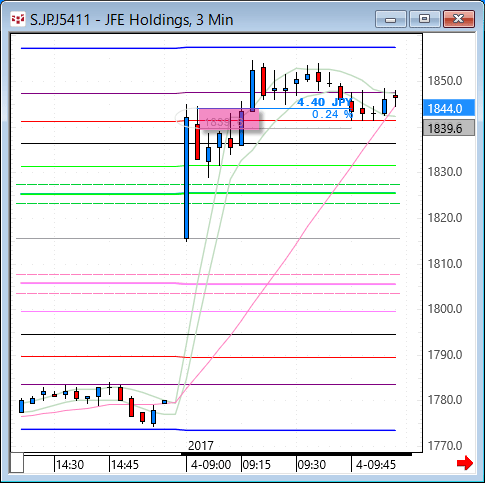This screenshot has height=483, width=485.
Task: Select the pink 1839.3 price highlight box
Action: pos(228,119)
